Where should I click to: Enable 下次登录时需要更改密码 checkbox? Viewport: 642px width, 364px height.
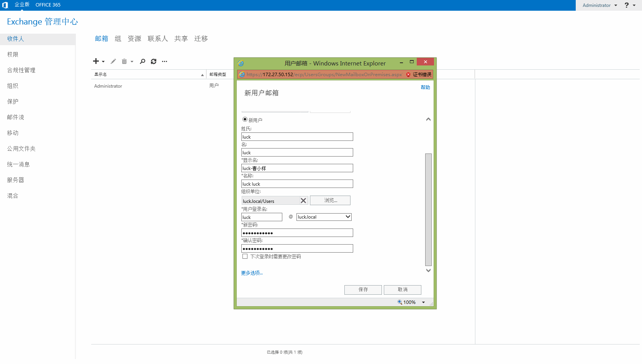[245, 256]
